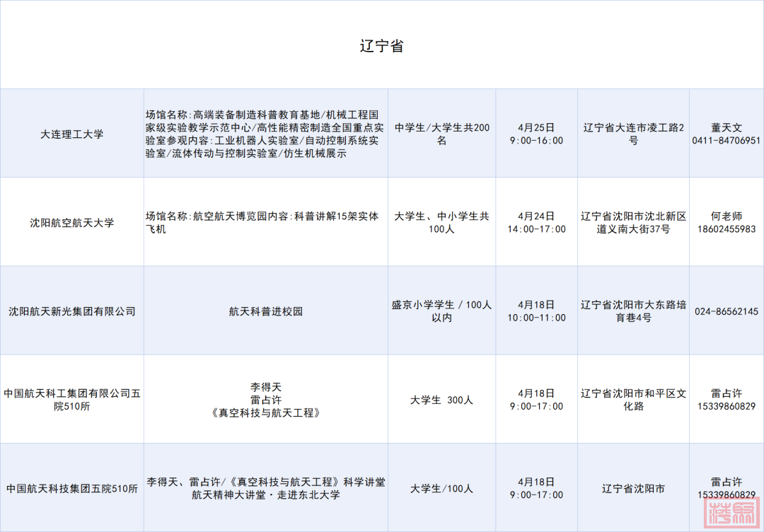This screenshot has height=532, width=764.
Task: Click the 4月24日 14:00-17:00 time cell
Action: [x=536, y=222]
